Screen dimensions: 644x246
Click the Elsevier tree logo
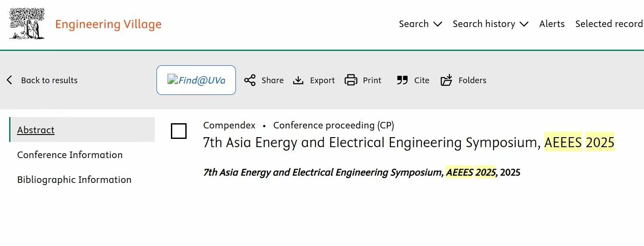tap(27, 24)
